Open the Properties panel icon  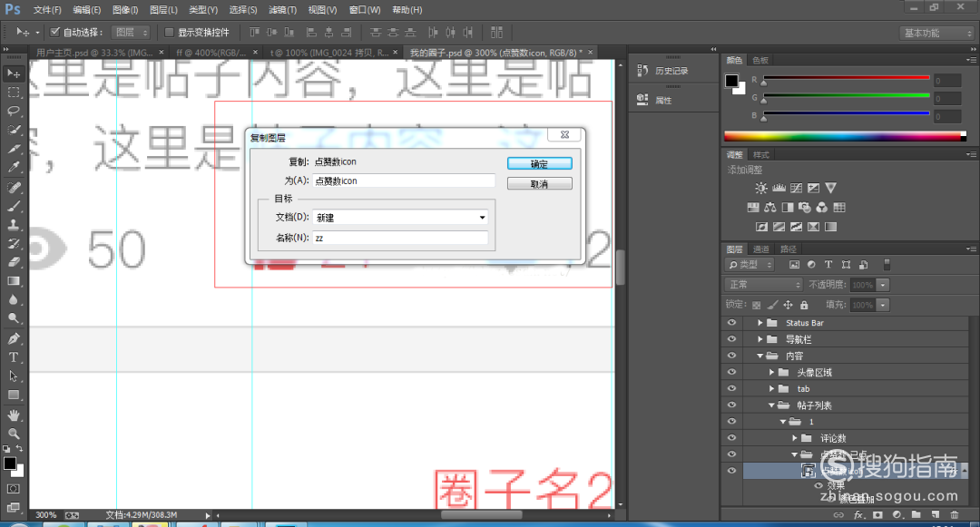coord(642,100)
